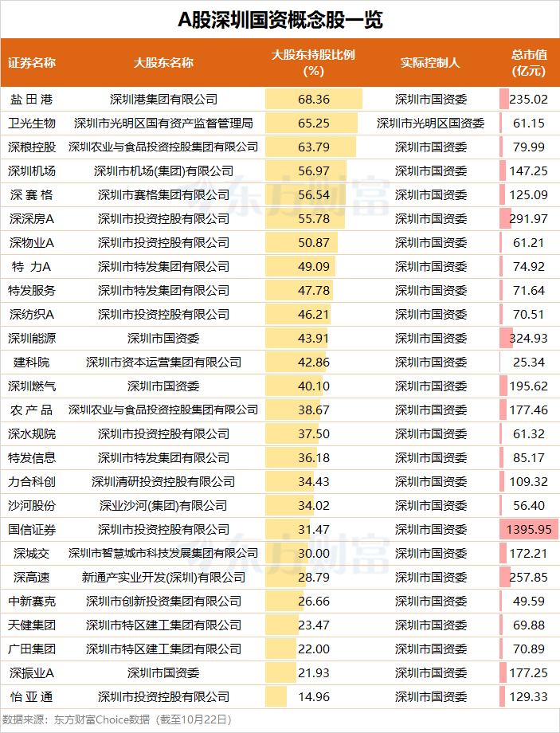
Task: Click the data source footer 东方财富Choice数据
Action: [x=102, y=719]
